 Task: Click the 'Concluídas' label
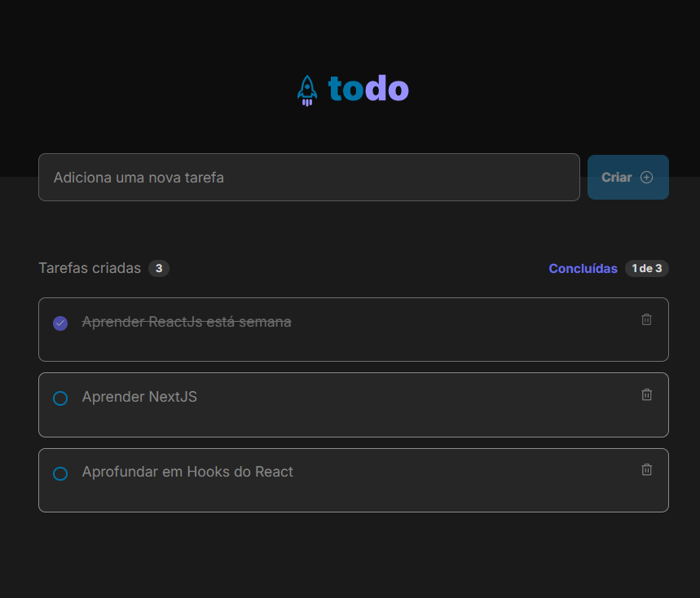583,268
